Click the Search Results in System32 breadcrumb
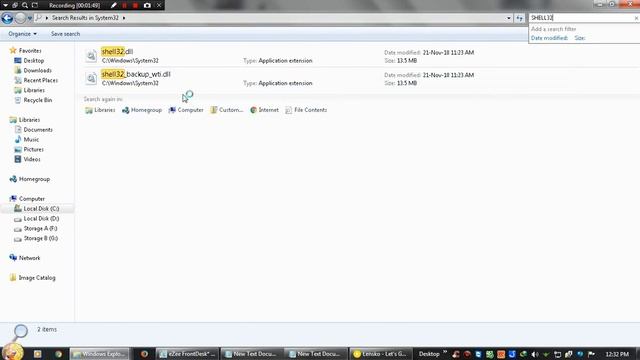This screenshot has height=360, width=640. (x=85, y=18)
